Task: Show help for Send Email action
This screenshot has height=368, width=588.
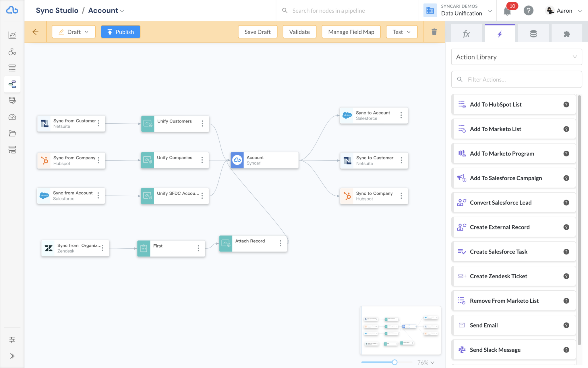Action: point(566,325)
